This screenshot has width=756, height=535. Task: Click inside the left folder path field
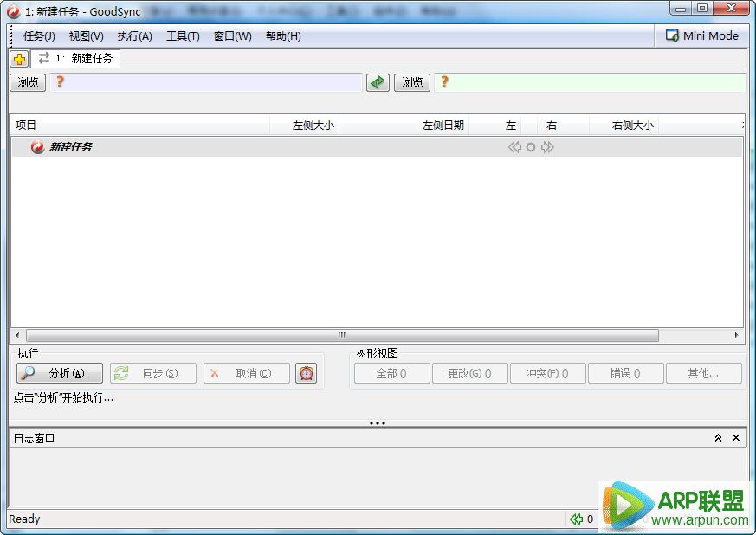coord(208,82)
